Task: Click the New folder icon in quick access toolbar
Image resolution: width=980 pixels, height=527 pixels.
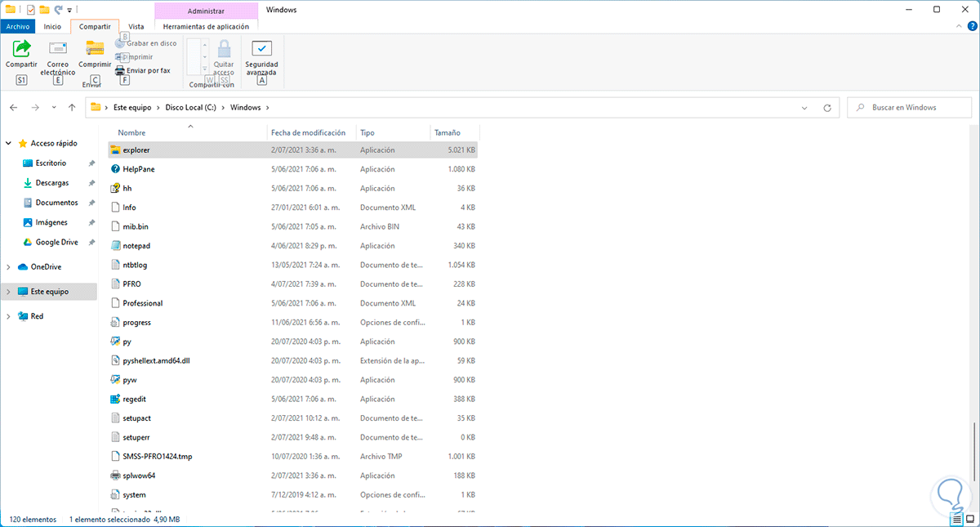Action: coord(45,10)
